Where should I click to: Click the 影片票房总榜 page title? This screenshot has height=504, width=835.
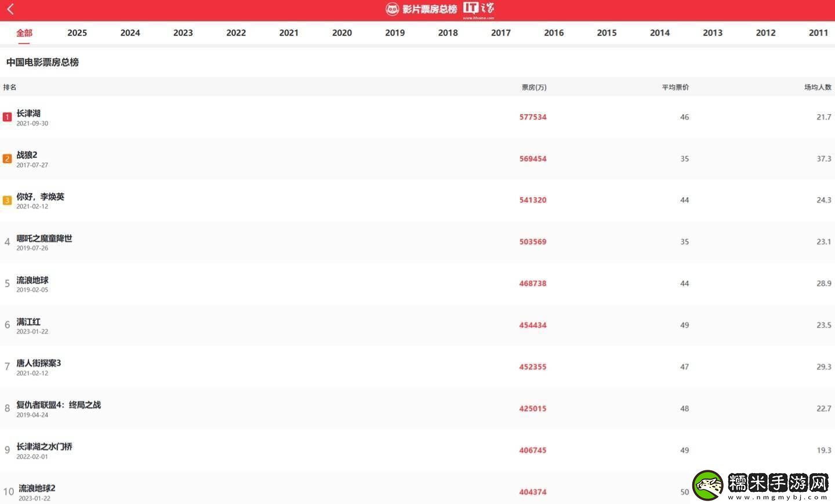point(430,9)
